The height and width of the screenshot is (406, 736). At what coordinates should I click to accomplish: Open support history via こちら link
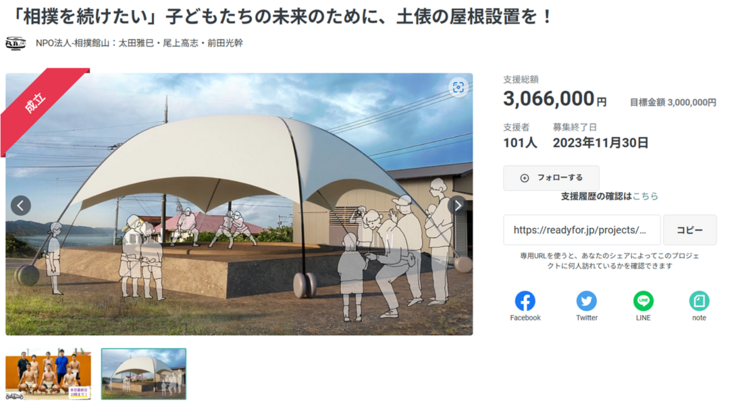(645, 197)
